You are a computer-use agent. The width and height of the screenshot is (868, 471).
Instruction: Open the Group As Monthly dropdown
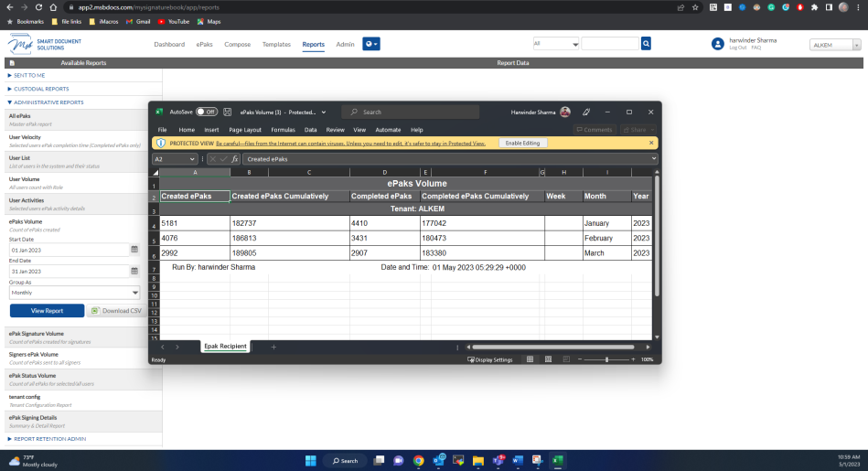(75, 293)
